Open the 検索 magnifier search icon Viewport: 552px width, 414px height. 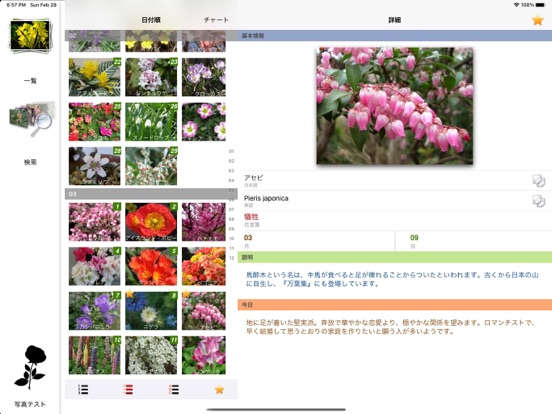pyautogui.click(x=31, y=119)
